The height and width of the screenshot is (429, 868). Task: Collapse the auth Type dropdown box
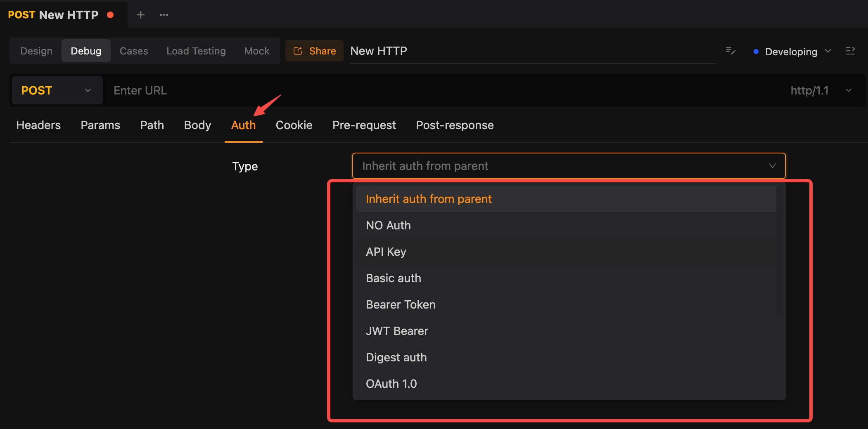click(569, 166)
